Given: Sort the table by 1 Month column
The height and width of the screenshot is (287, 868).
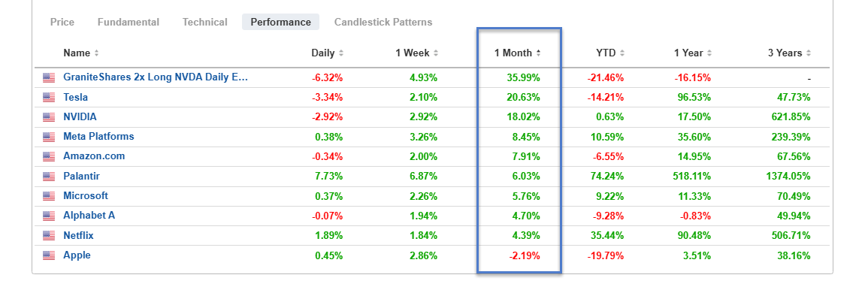Looking at the screenshot, I should coord(518,53).
